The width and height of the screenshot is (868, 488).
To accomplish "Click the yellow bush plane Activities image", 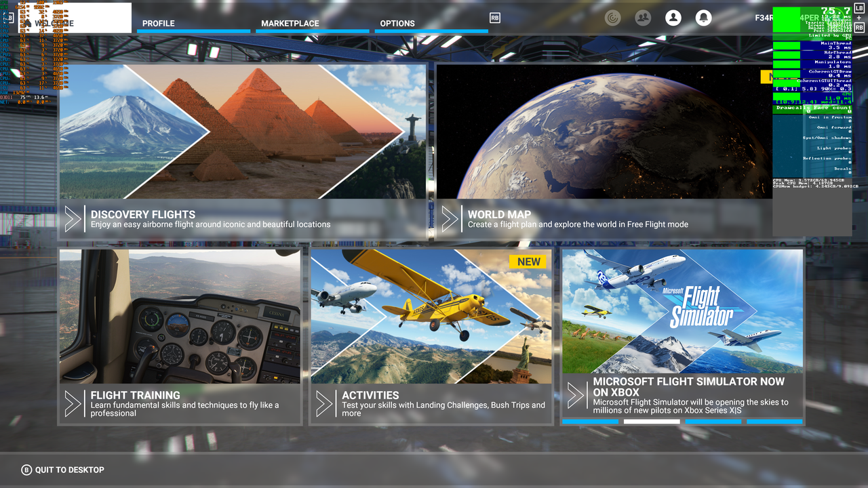I will (x=431, y=317).
